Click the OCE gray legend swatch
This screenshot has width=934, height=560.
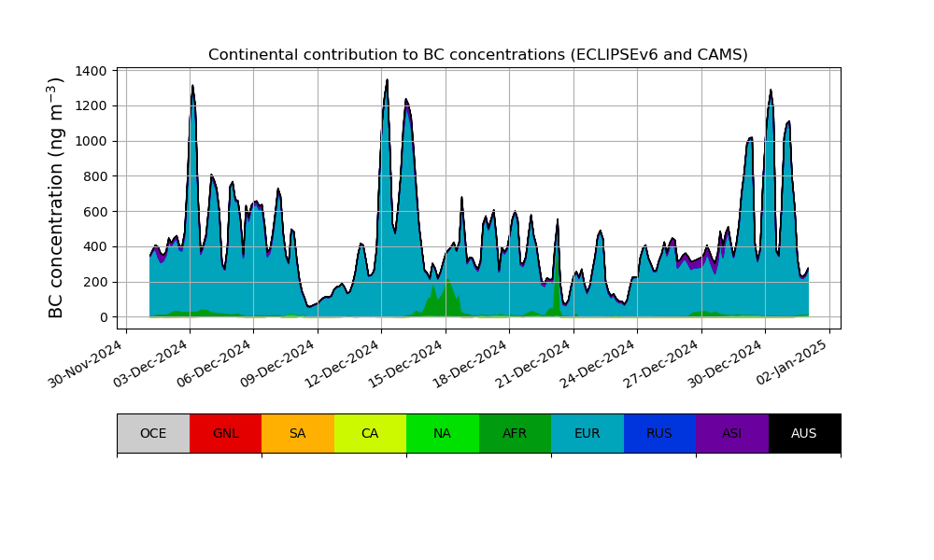pos(153,433)
